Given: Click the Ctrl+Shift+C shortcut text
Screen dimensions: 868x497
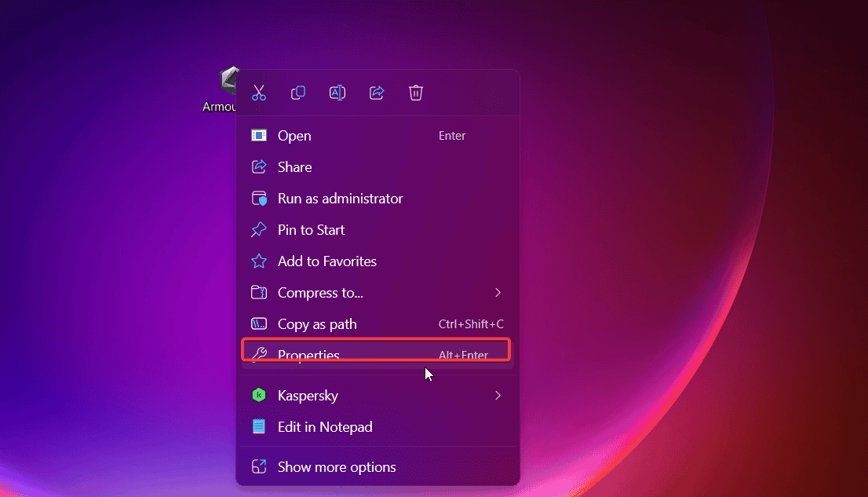Looking at the screenshot, I should pos(471,324).
